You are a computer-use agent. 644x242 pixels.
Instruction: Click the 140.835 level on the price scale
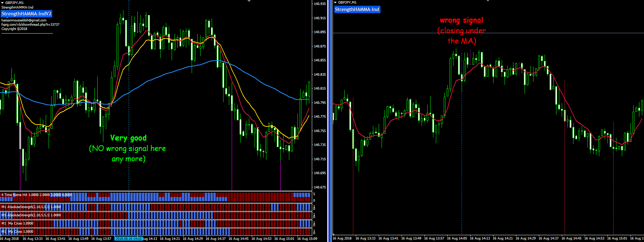(x=320, y=75)
